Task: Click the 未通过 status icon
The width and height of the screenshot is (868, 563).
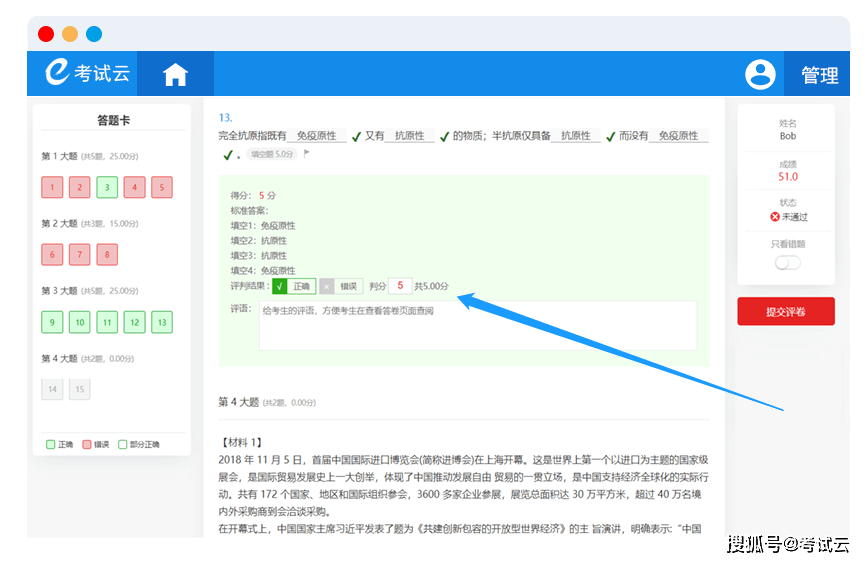Action: click(x=775, y=216)
